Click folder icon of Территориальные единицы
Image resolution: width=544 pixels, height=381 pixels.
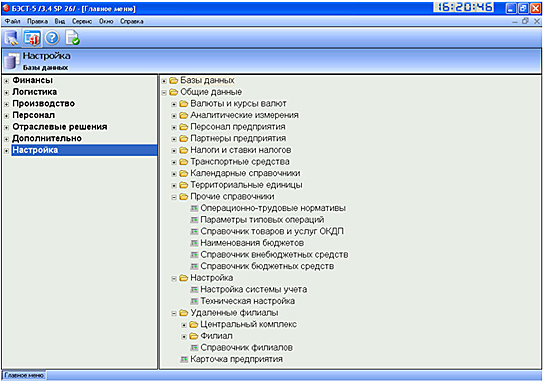point(184,185)
